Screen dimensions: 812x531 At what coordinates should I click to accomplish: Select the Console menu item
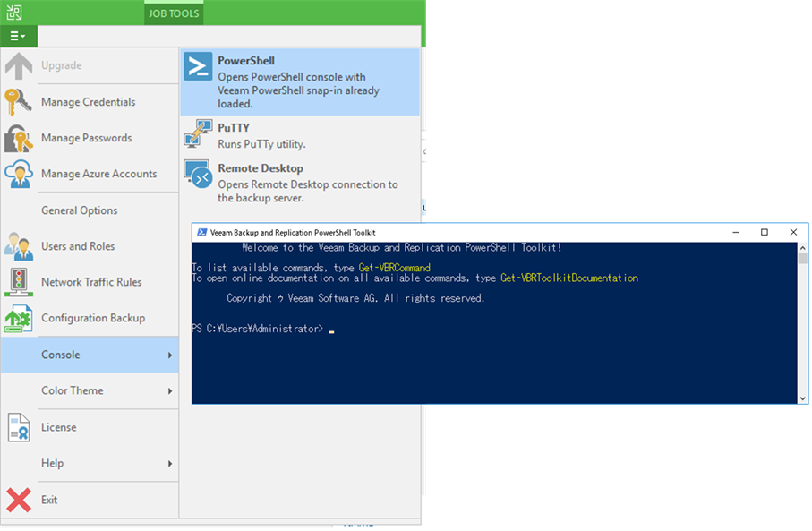(90, 355)
